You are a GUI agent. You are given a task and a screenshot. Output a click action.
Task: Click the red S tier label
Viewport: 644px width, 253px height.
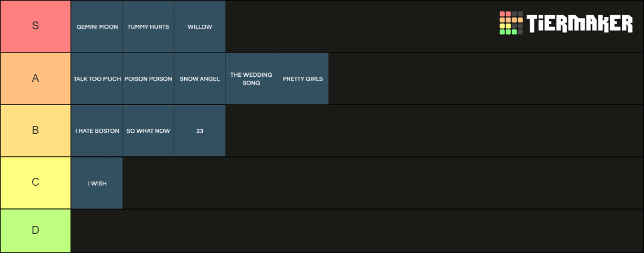tap(36, 27)
